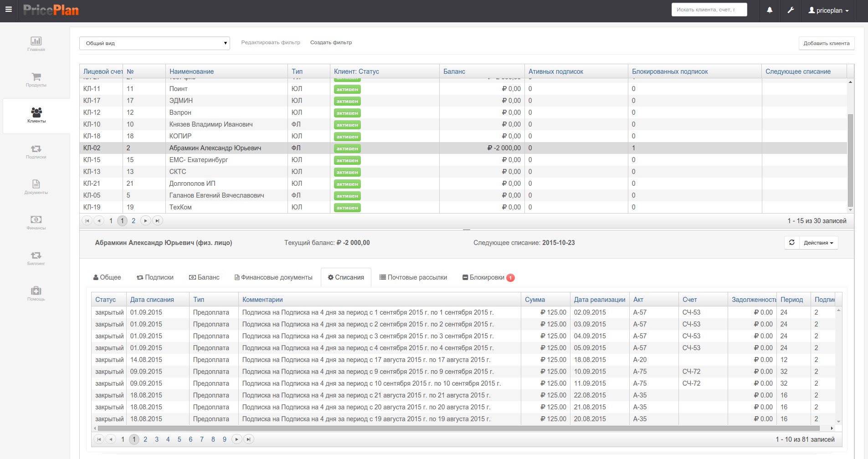Switch to Финансовые документы tab
The image size is (868, 459).
[273, 277]
